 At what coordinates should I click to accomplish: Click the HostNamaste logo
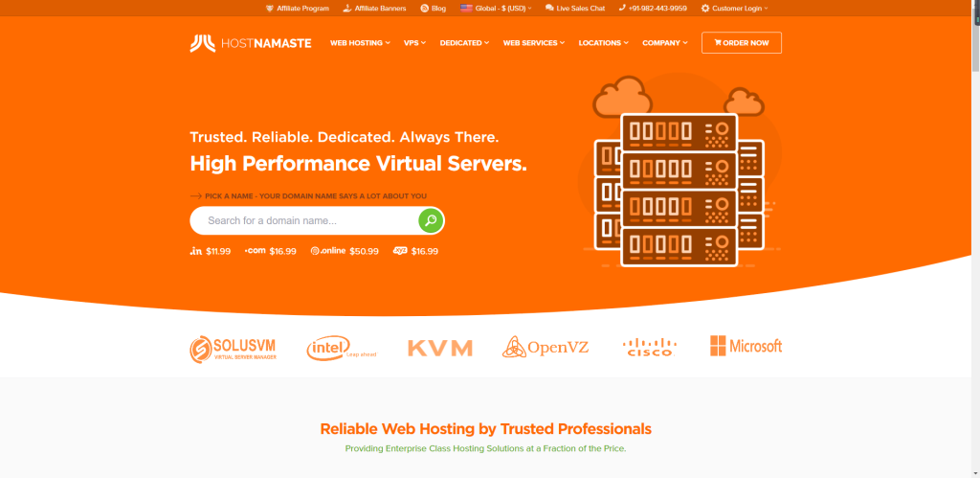tap(251, 43)
